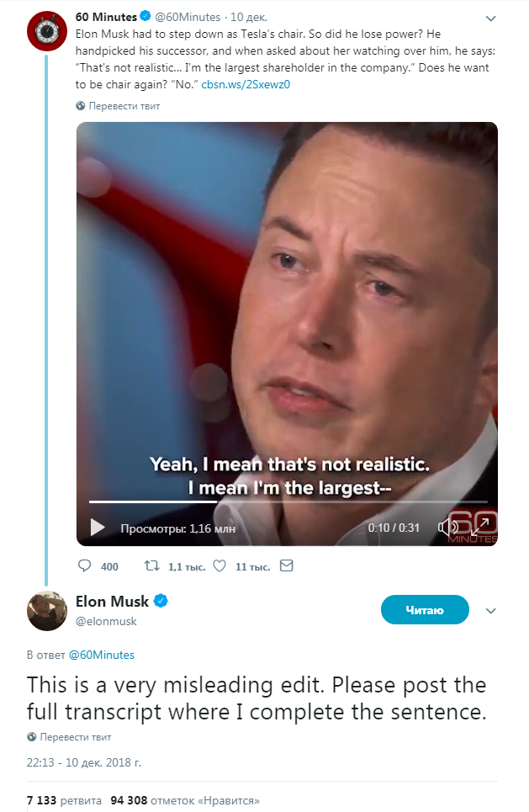Click the 22:13 - 10 дек. 2018 timestamp

[x=84, y=762]
